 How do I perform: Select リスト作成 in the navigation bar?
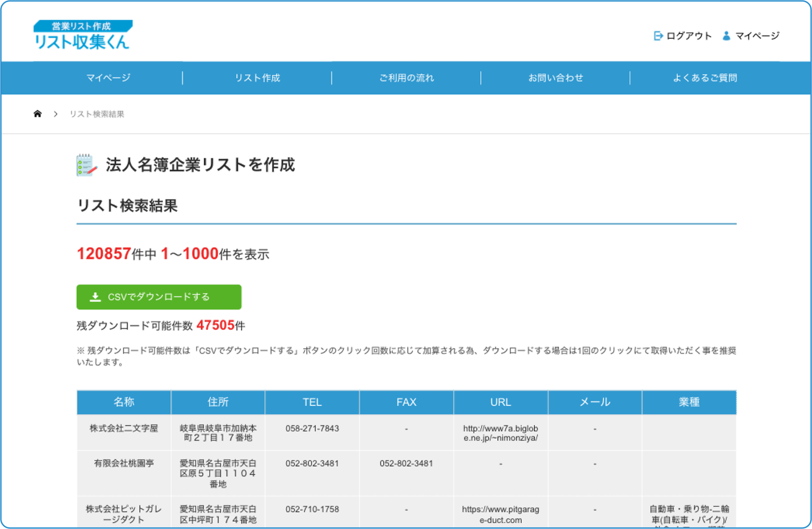click(257, 77)
